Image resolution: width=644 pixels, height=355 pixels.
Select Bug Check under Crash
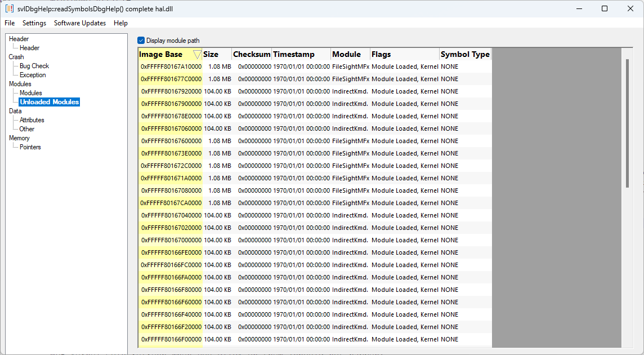click(x=35, y=65)
